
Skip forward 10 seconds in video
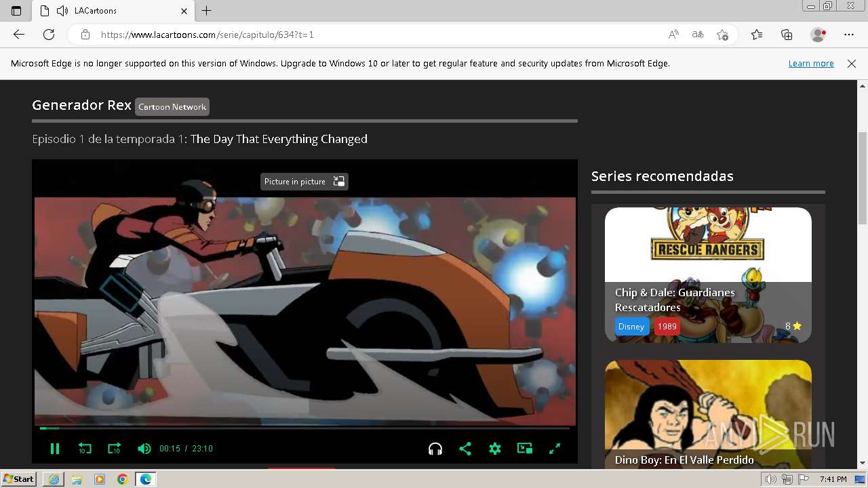(x=114, y=449)
